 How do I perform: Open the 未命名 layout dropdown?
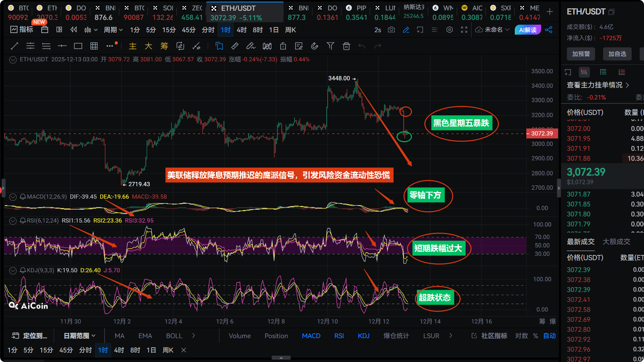click(493, 30)
